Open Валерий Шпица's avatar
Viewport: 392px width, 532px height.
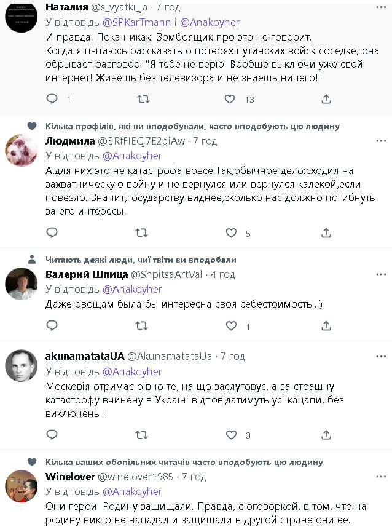pos(22,284)
